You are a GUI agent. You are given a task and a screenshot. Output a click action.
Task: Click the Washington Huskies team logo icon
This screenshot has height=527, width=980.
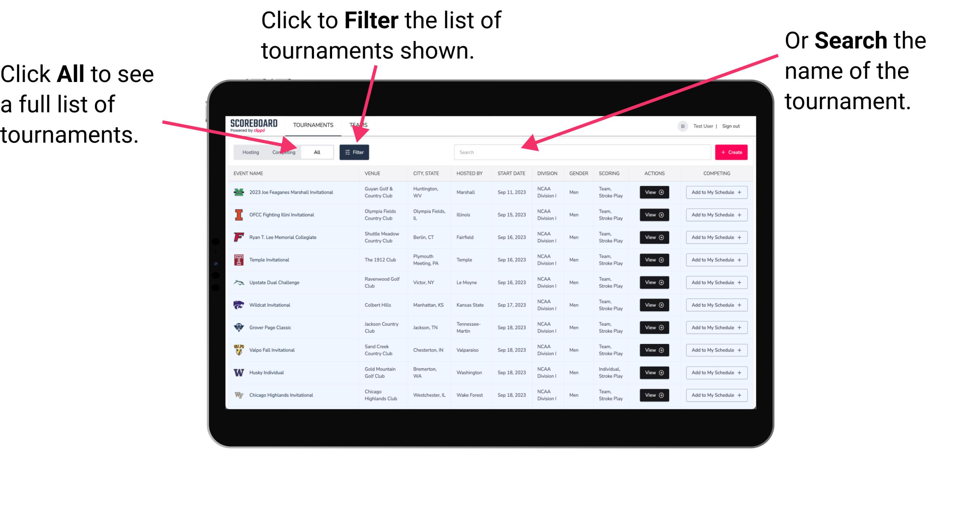[x=240, y=372]
